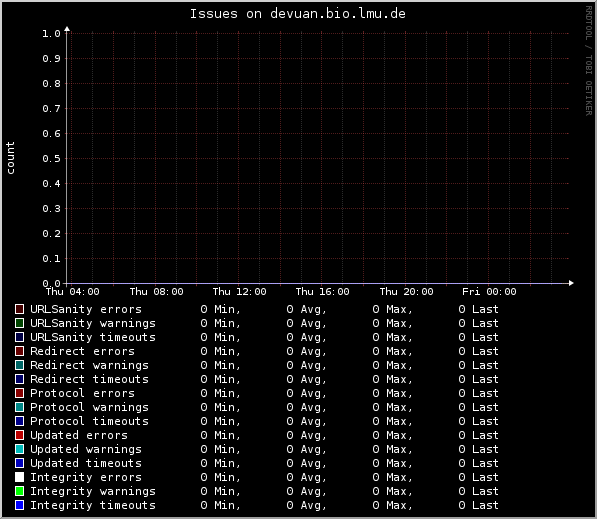The height and width of the screenshot is (519, 597).
Task: Select the Updated warnings cyan swatch
Action: point(19,449)
